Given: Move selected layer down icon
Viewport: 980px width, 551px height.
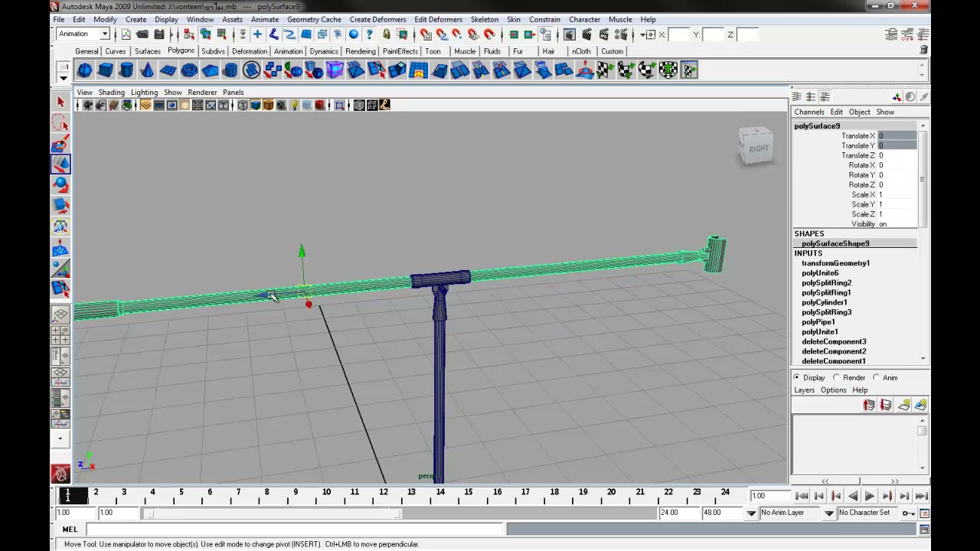Looking at the screenshot, I should 886,406.
